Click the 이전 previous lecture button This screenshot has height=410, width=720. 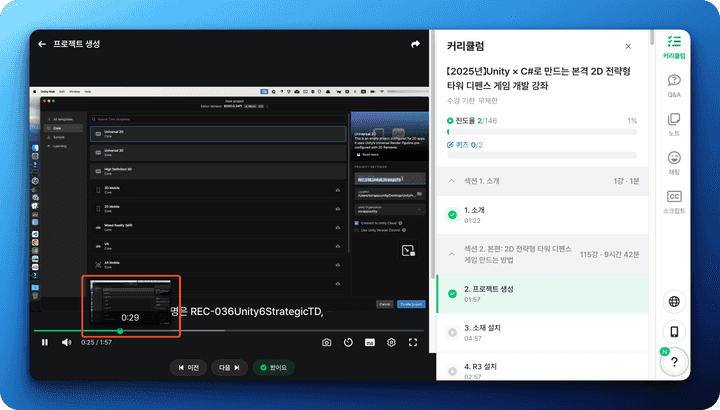[188, 367]
